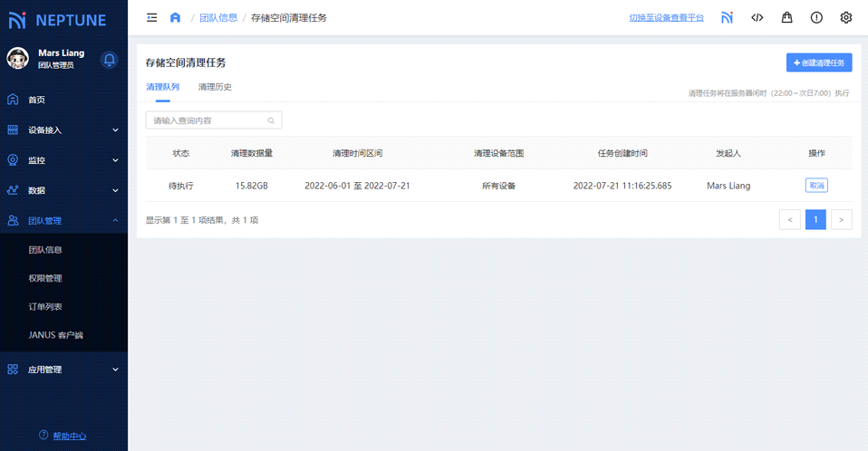Collapse the 团队管理 sidebar menu
868x451 pixels.
[63, 220]
